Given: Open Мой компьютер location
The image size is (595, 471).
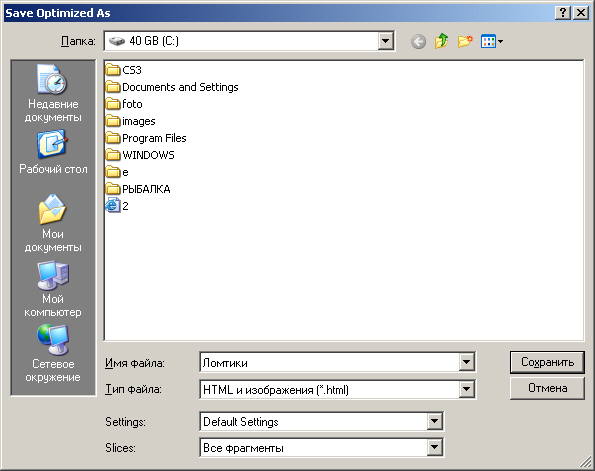Looking at the screenshot, I should [53, 289].
